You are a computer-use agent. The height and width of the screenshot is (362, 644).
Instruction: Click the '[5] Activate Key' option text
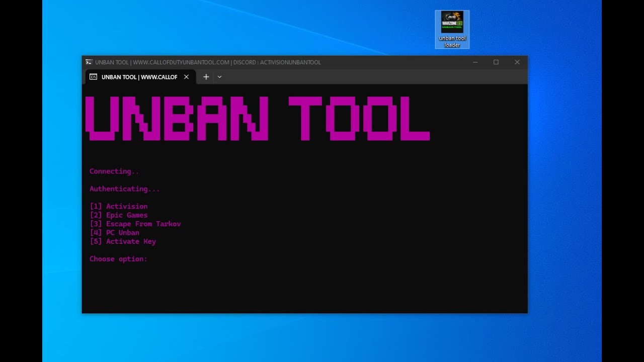coord(123,241)
